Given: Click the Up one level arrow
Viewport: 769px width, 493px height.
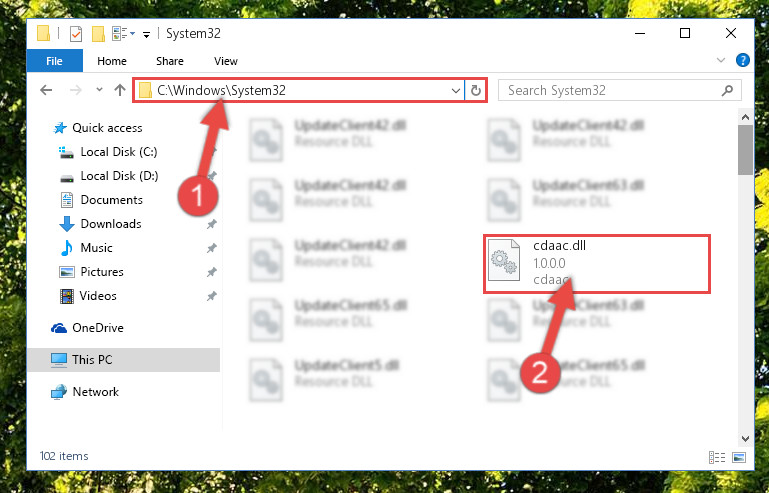Looking at the screenshot, I should pos(120,90).
